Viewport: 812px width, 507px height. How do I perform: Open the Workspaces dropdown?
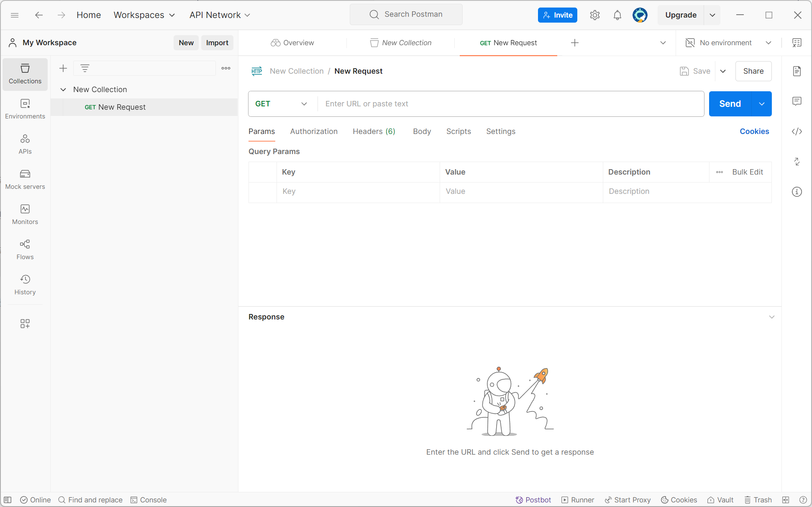[x=144, y=15]
